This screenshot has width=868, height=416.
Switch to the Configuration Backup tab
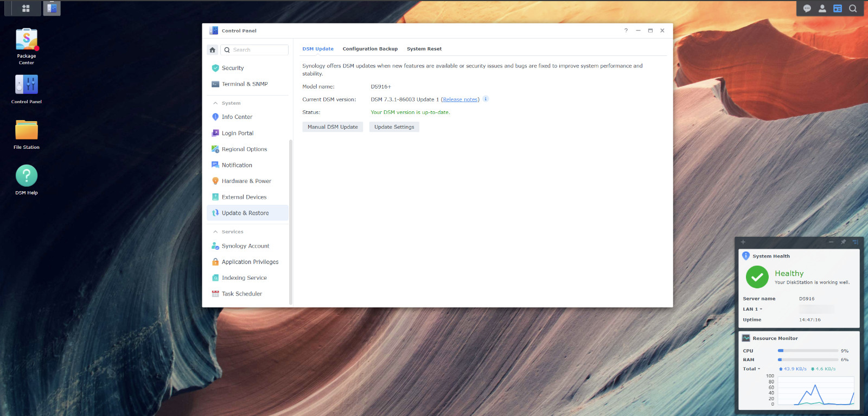[370, 49]
